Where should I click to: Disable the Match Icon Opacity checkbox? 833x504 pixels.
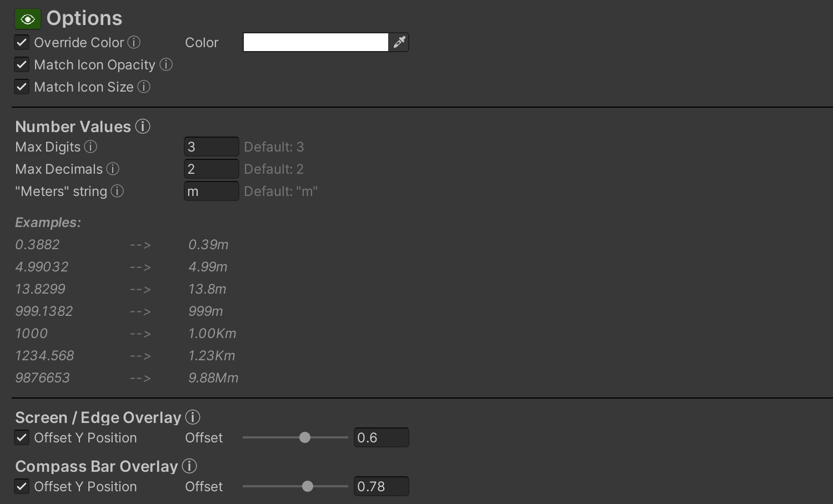point(22,64)
